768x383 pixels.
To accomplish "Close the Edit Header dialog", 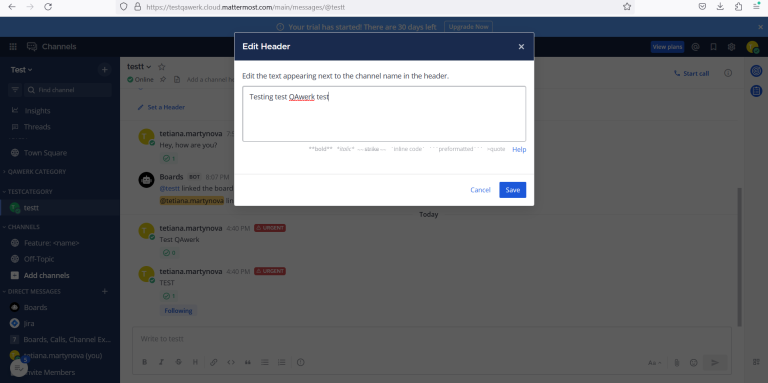I will click(x=521, y=47).
